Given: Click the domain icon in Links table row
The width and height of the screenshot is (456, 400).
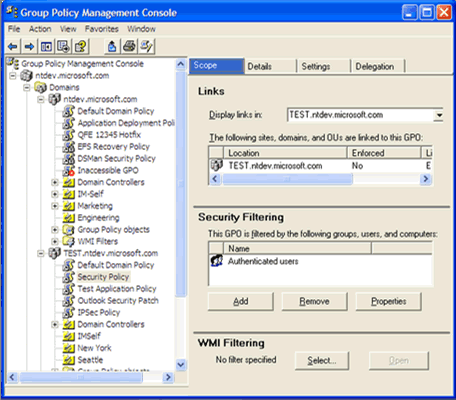Looking at the screenshot, I should coord(216,165).
